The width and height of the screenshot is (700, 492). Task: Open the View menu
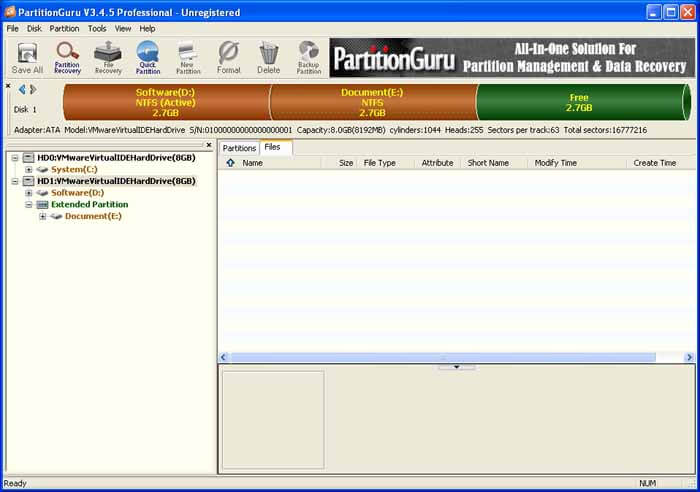click(123, 29)
